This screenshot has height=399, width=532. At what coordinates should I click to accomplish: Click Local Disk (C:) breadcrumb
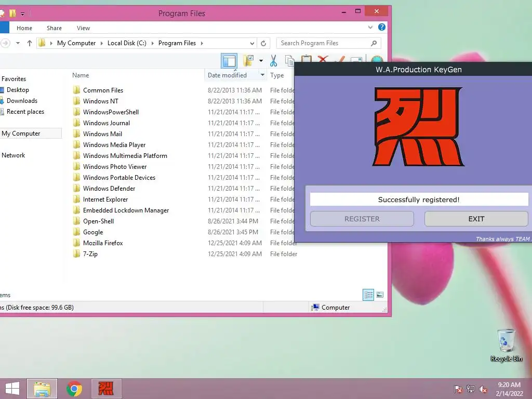point(127,43)
